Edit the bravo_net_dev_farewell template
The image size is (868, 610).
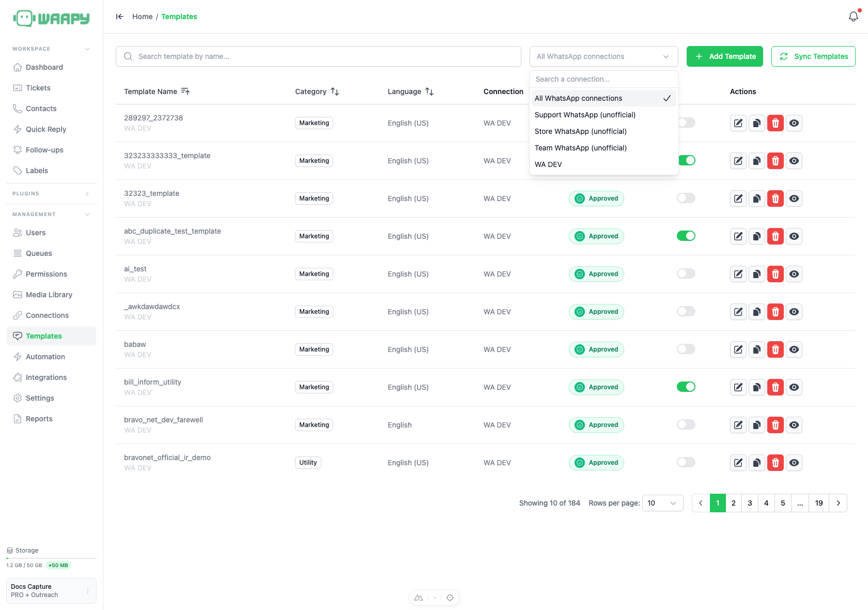[x=738, y=425]
